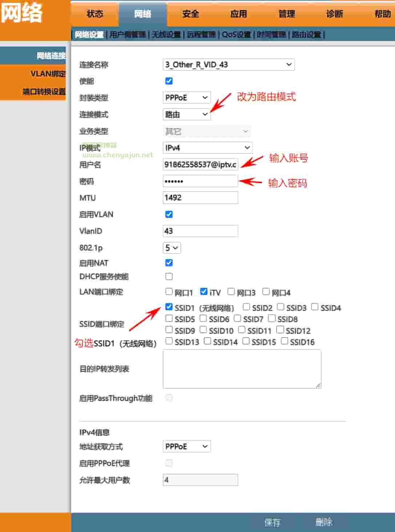The image size is (395, 532).
Task: Open the 802.1p priority dropdown
Action: click(172, 248)
